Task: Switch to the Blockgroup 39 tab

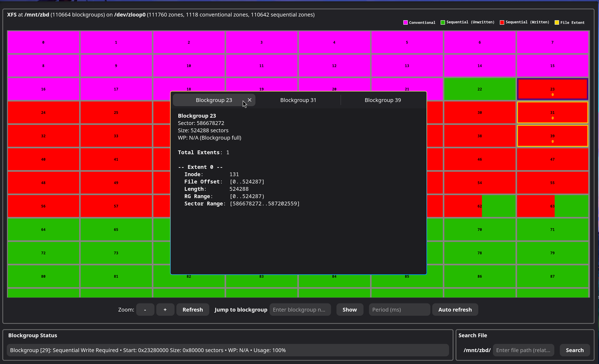Action: (x=383, y=100)
